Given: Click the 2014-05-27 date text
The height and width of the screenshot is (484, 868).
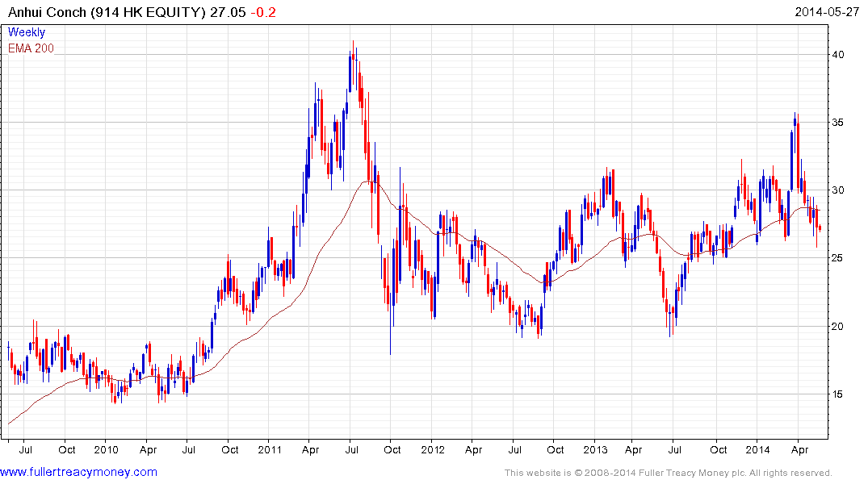Looking at the screenshot, I should point(827,11).
